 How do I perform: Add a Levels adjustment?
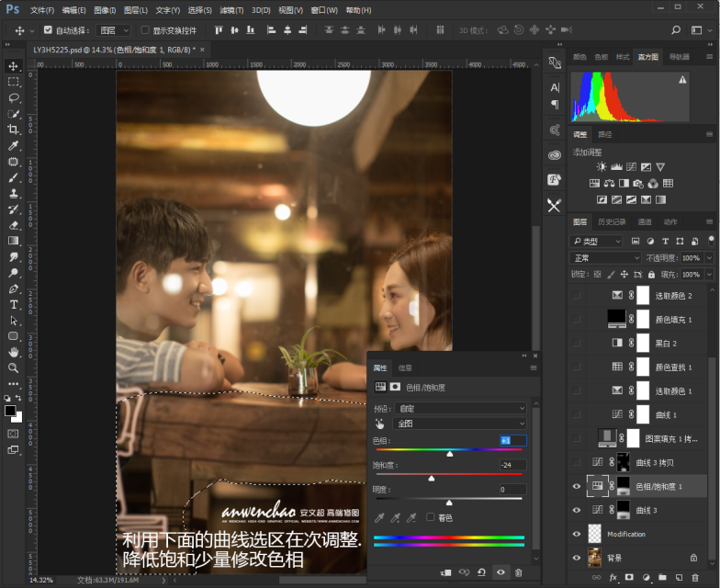tap(616, 167)
